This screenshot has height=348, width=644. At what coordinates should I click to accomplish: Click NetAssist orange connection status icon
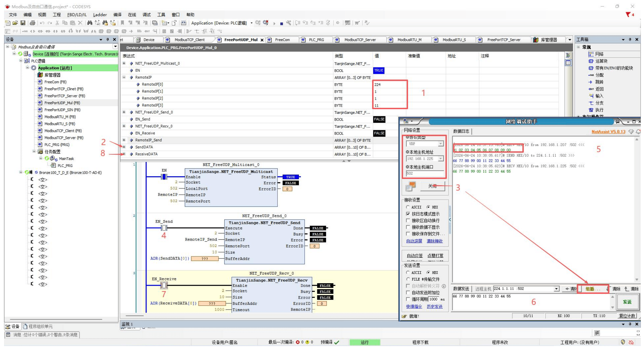pyautogui.click(x=411, y=186)
